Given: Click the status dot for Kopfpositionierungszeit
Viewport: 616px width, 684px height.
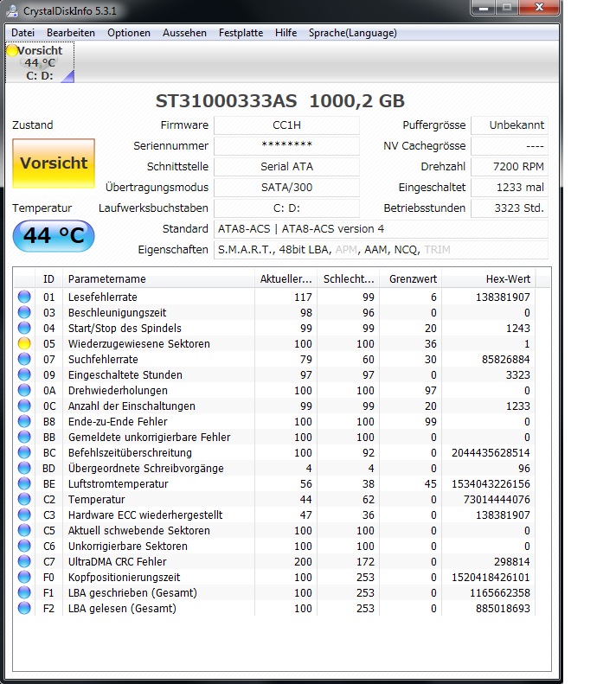Looking at the screenshot, I should 24,577.
